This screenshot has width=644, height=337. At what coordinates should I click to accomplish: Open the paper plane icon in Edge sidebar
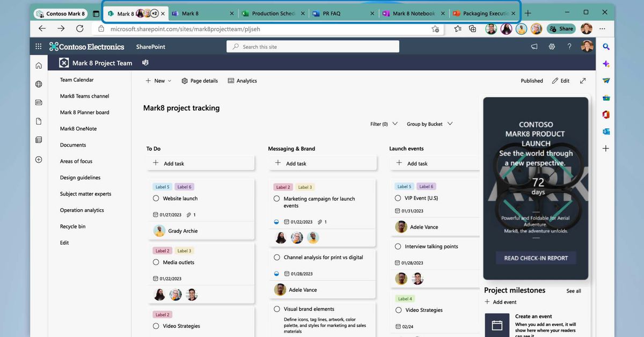[606, 80]
